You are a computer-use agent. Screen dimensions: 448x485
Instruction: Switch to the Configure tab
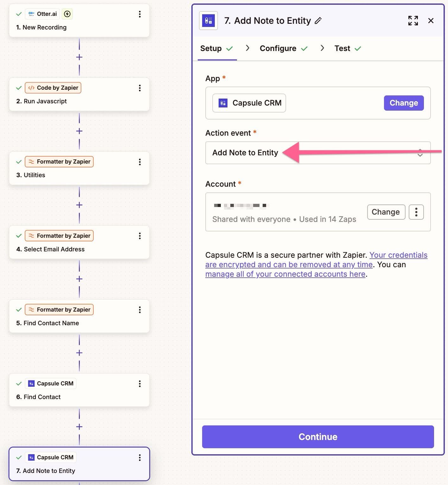click(278, 48)
